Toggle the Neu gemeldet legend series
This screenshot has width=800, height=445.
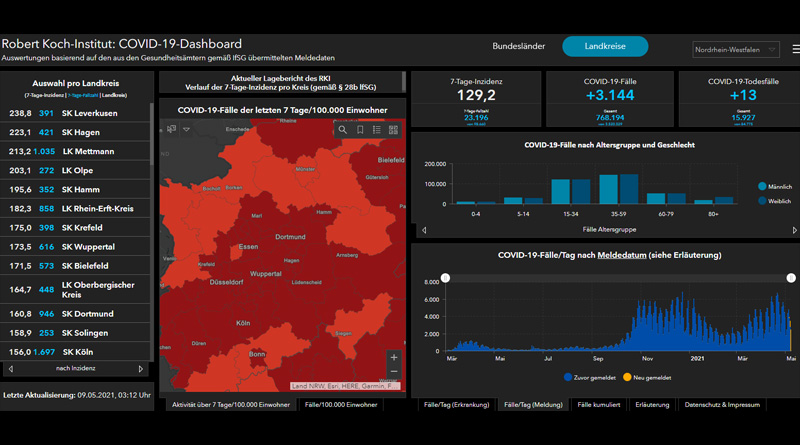[647, 378]
